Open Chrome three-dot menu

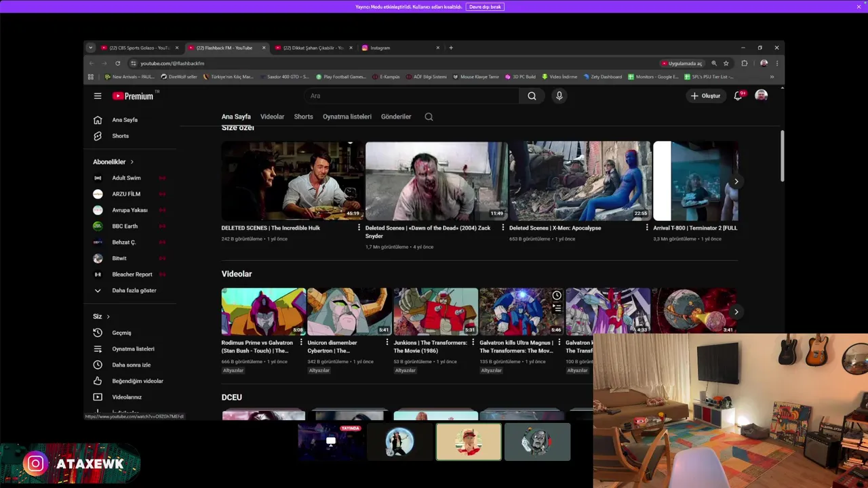[x=777, y=63]
